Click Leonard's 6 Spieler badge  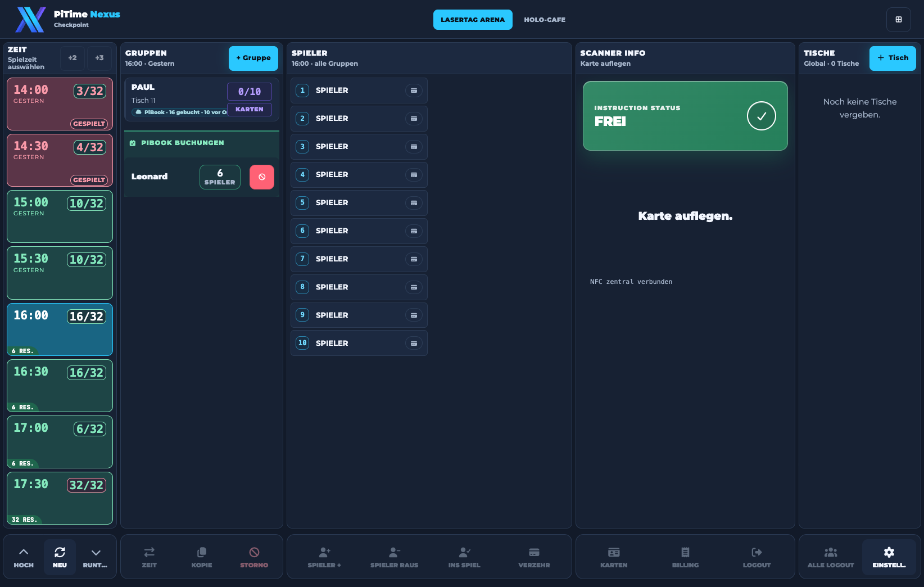(220, 177)
